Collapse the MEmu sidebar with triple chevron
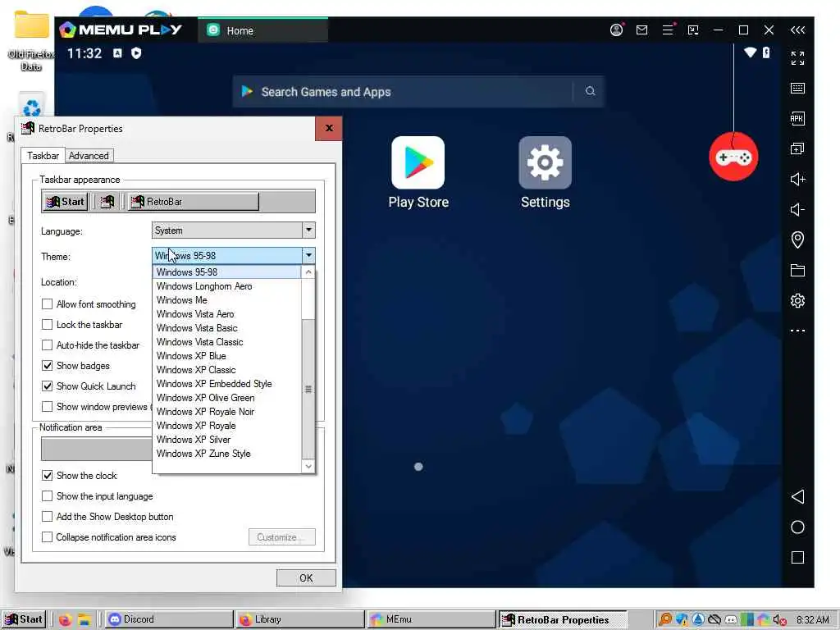 (x=797, y=30)
